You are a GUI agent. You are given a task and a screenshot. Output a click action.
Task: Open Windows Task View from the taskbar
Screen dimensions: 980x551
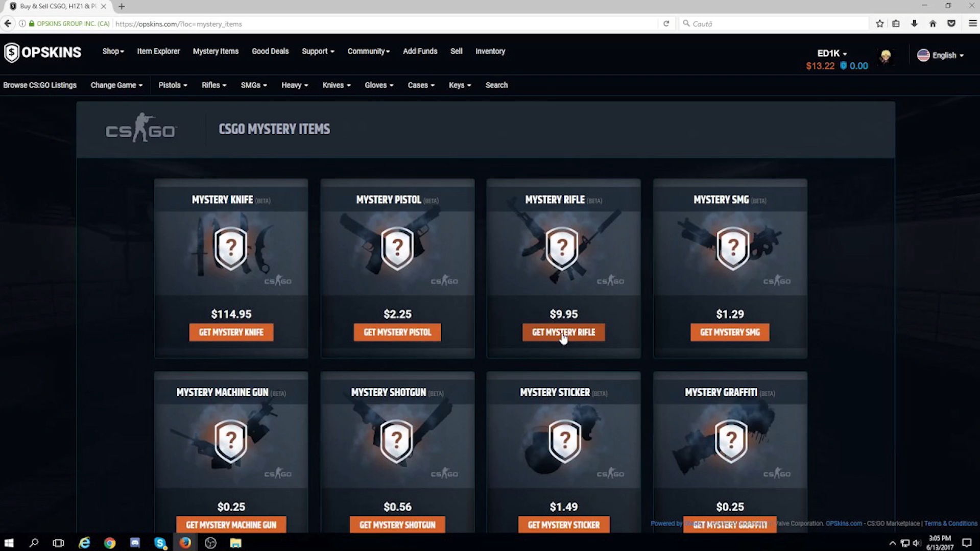click(x=58, y=543)
